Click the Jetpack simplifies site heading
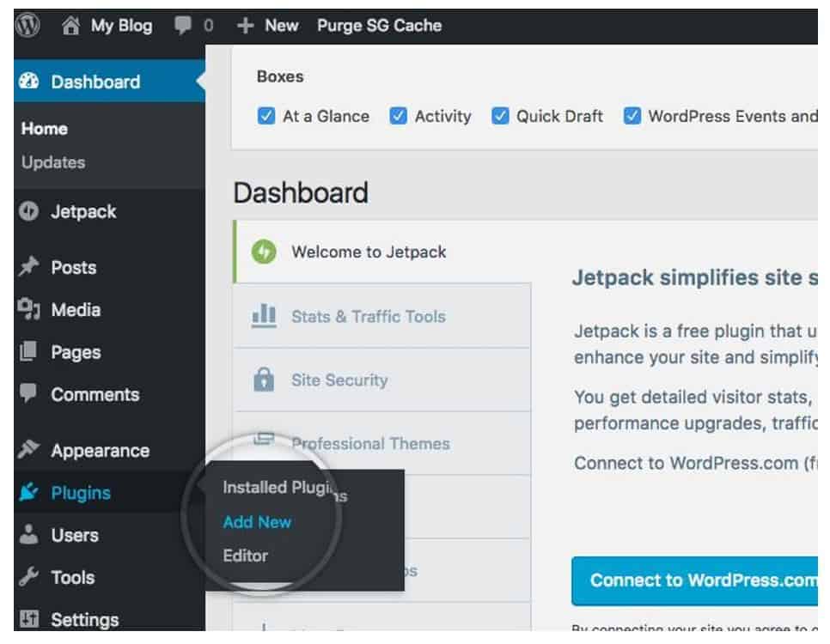The image size is (830, 644). point(694,278)
